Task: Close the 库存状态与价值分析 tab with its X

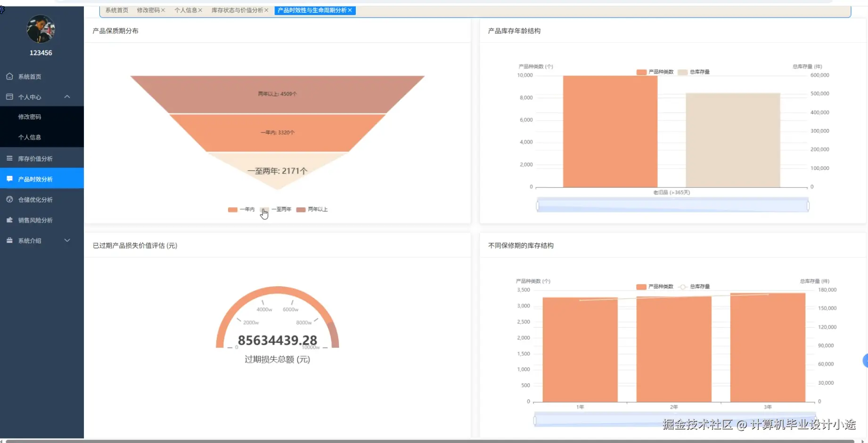Action: pyautogui.click(x=266, y=10)
